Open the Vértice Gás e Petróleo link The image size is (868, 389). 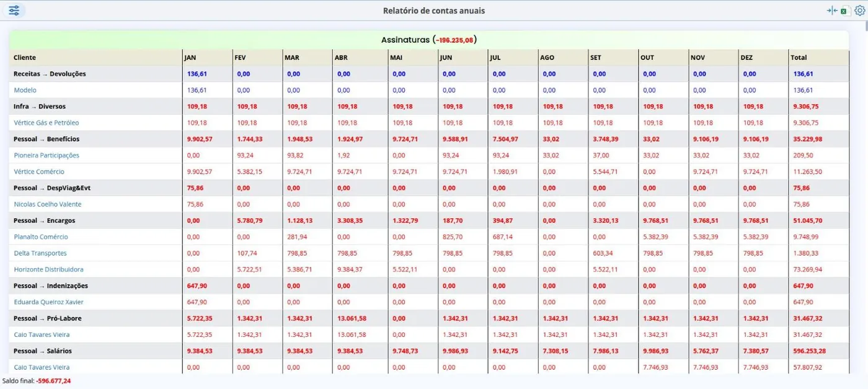tap(46, 123)
